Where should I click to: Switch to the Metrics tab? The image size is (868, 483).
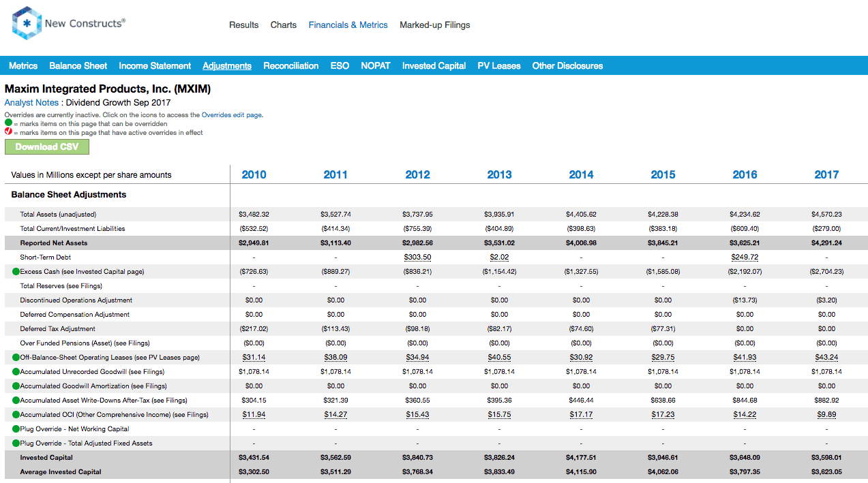point(23,66)
